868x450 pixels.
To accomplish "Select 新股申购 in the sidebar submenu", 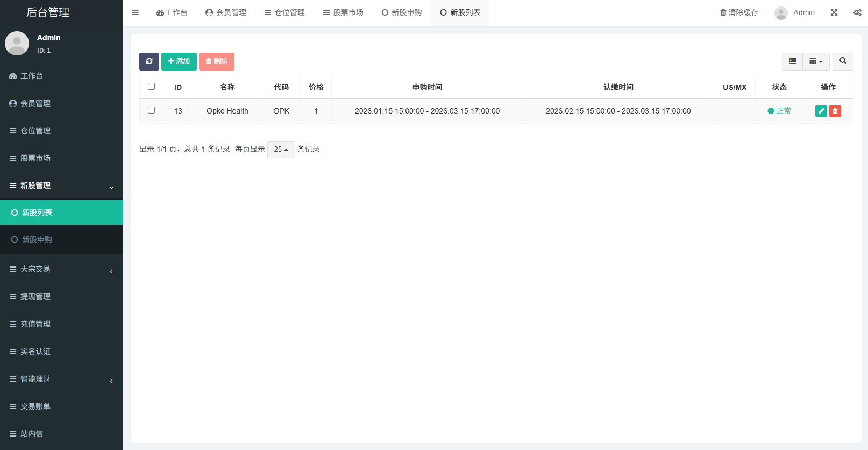I will pyautogui.click(x=37, y=240).
